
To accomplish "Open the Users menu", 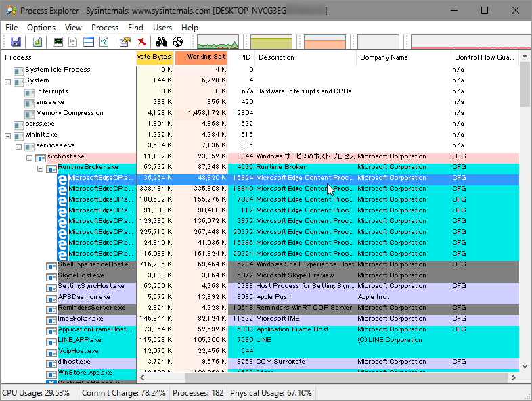I will pyautogui.click(x=162, y=28).
